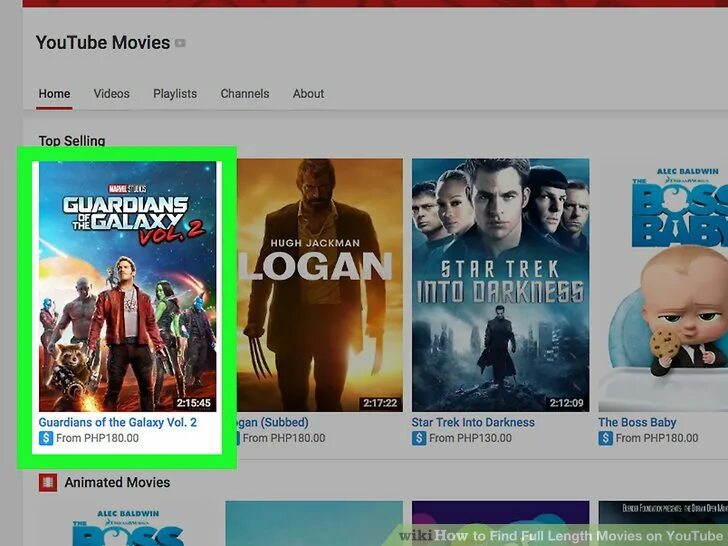Viewport: 728px width, 546px height.
Task: Open Guardians of the Galaxy Vol. 2 poster
Action: tap(127, 286)
